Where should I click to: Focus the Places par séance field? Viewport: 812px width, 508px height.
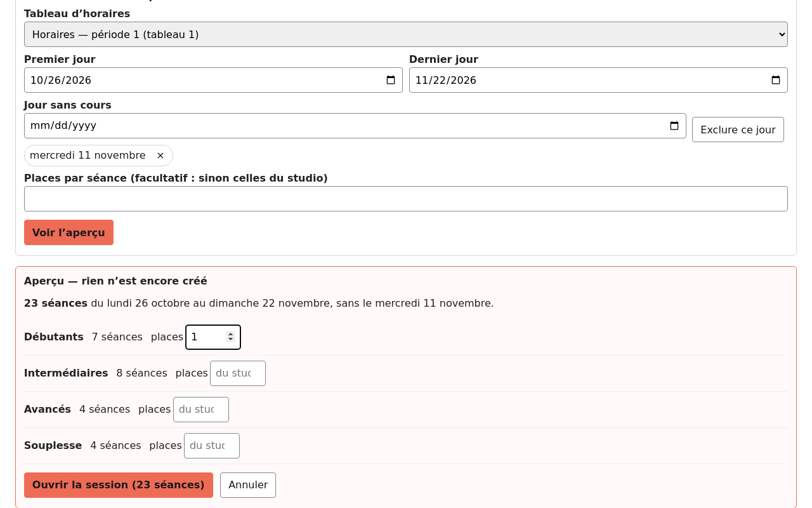tap(406, 199)
